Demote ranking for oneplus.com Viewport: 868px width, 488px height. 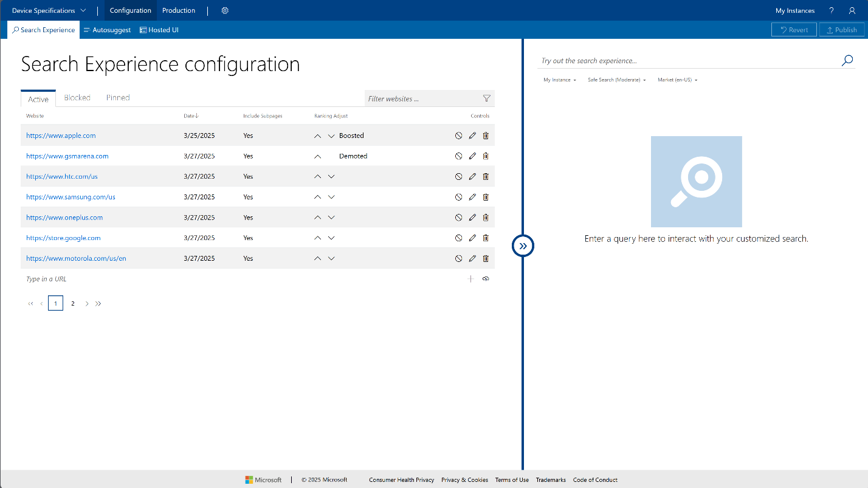point(331,218)
